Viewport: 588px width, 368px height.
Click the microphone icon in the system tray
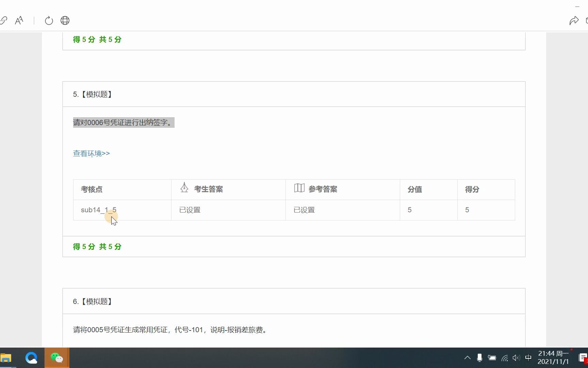[479, 358]
